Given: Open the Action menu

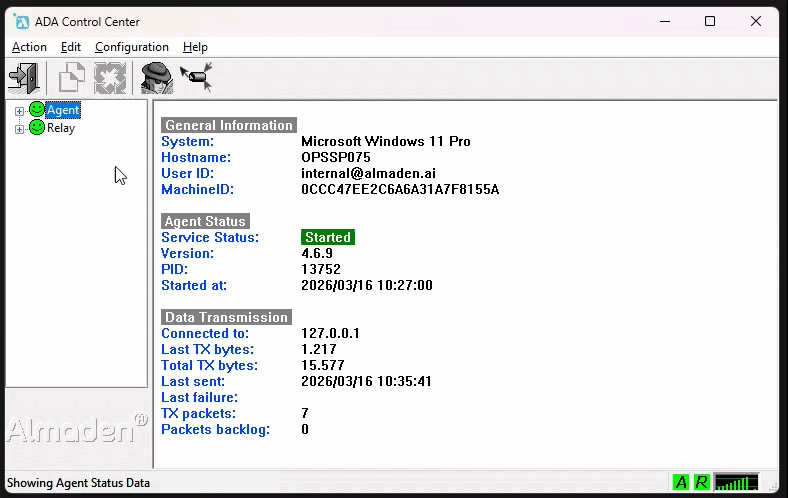Looking at the screenshot, I should (29, 47).
